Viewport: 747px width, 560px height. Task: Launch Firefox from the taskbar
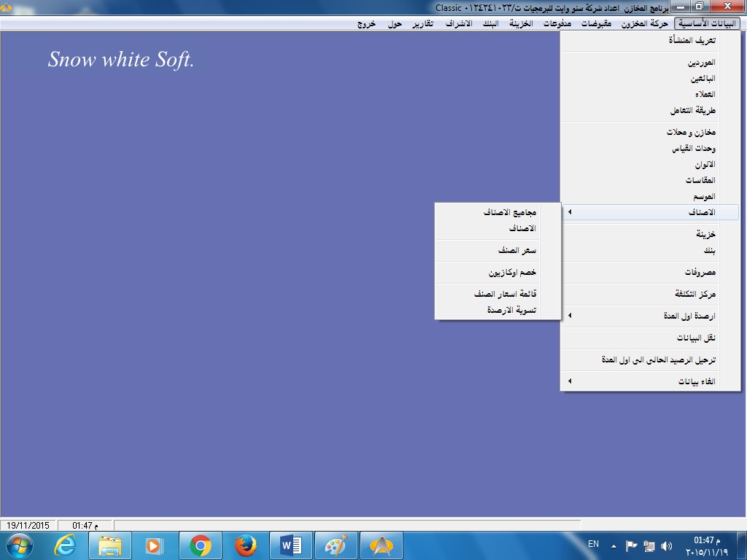246,545
